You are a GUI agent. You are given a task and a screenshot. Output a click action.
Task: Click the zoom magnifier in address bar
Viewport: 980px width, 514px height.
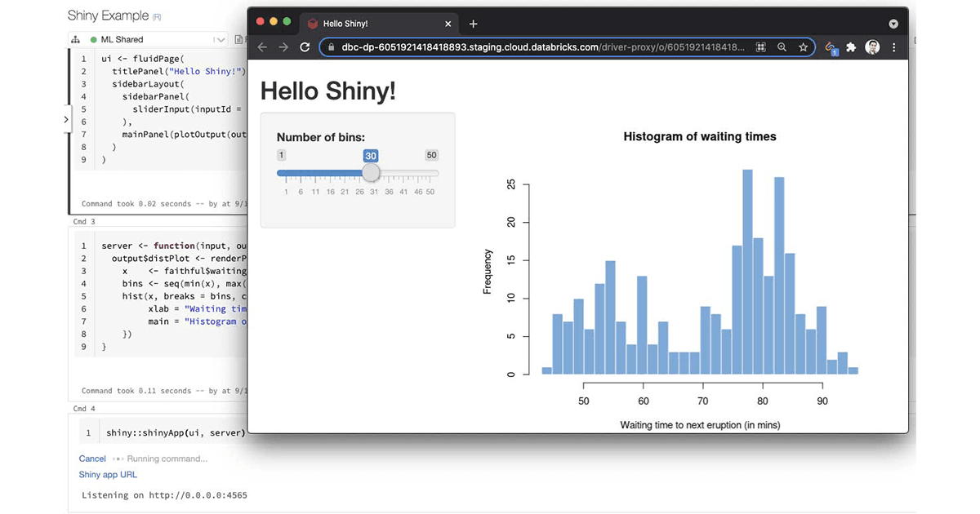(782, 47)
